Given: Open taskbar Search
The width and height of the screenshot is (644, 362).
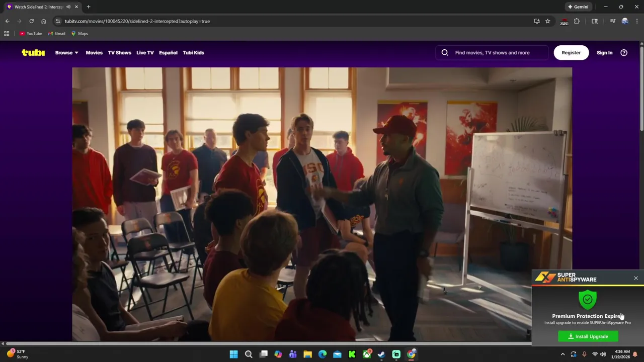Looking at the screenshot, I should click(249, 354).
